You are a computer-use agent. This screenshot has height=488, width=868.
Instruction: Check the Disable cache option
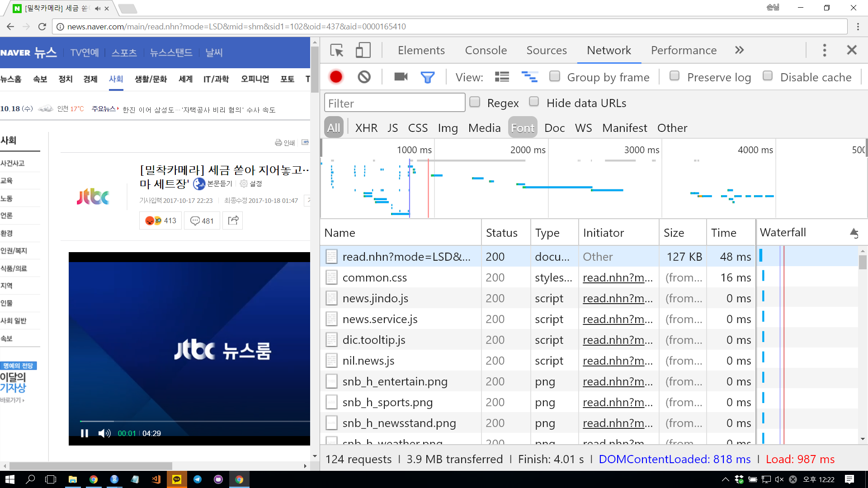coord(767,76)
